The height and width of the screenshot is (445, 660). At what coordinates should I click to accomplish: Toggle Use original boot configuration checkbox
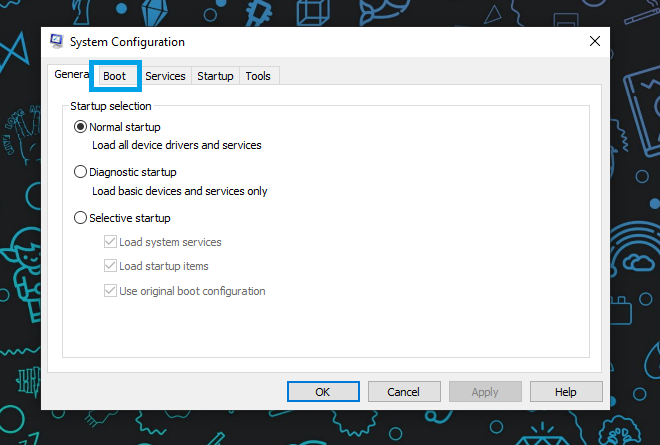(110, 290)
